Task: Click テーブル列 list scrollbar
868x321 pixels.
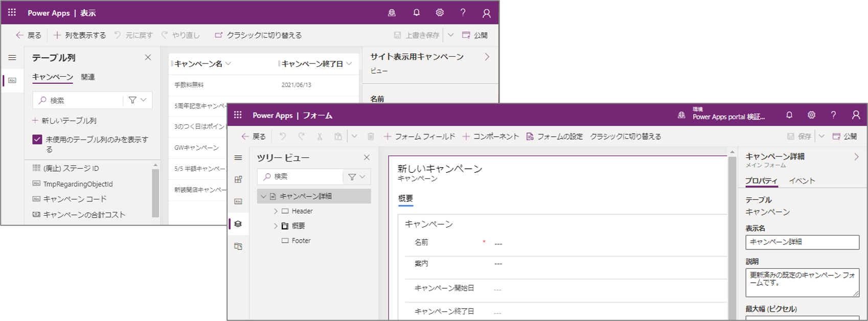Action: 155,193
